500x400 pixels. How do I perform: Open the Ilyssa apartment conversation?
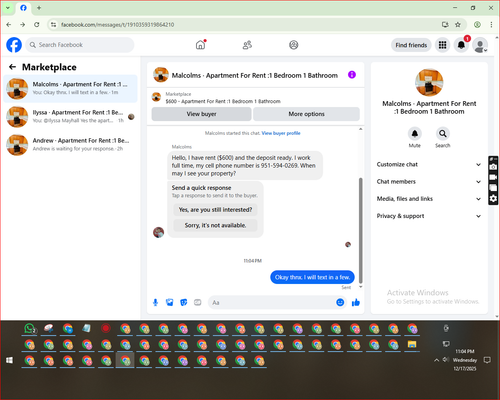pos(70,117)
